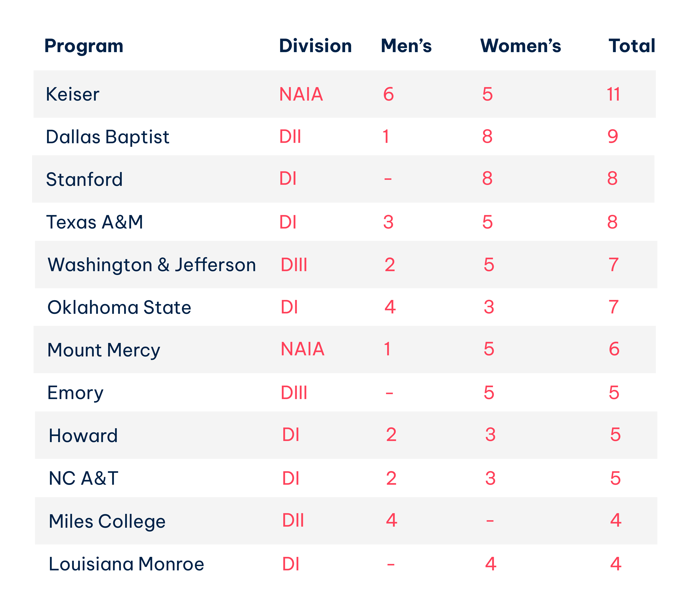700x609 pixels.
Task: Click the DII division for Miles College
Action: 293,520
